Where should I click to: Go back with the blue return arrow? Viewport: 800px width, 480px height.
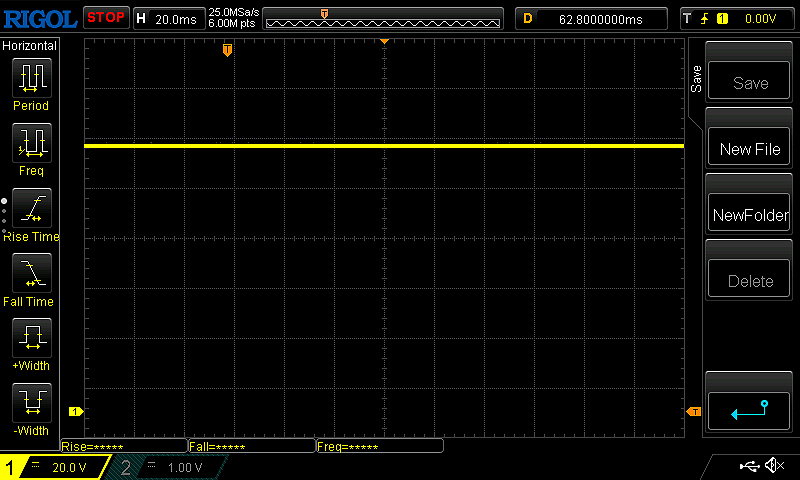(749, 411)
